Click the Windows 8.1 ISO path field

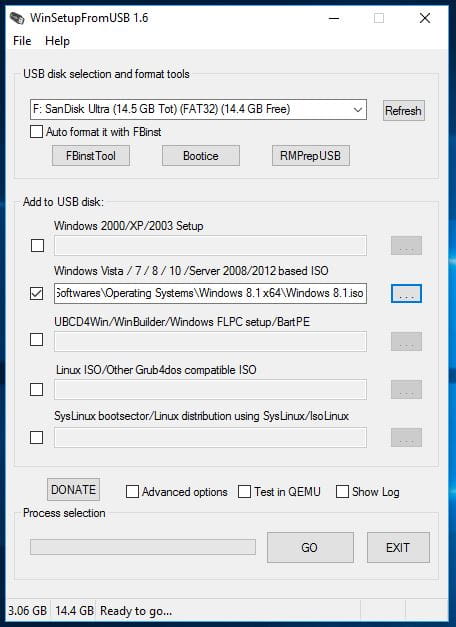coord(210,293)
